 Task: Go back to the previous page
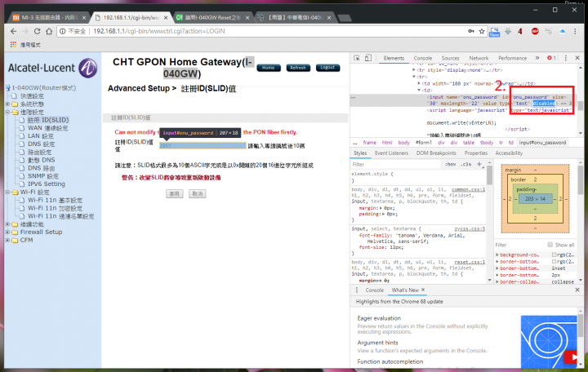(14, 32)
